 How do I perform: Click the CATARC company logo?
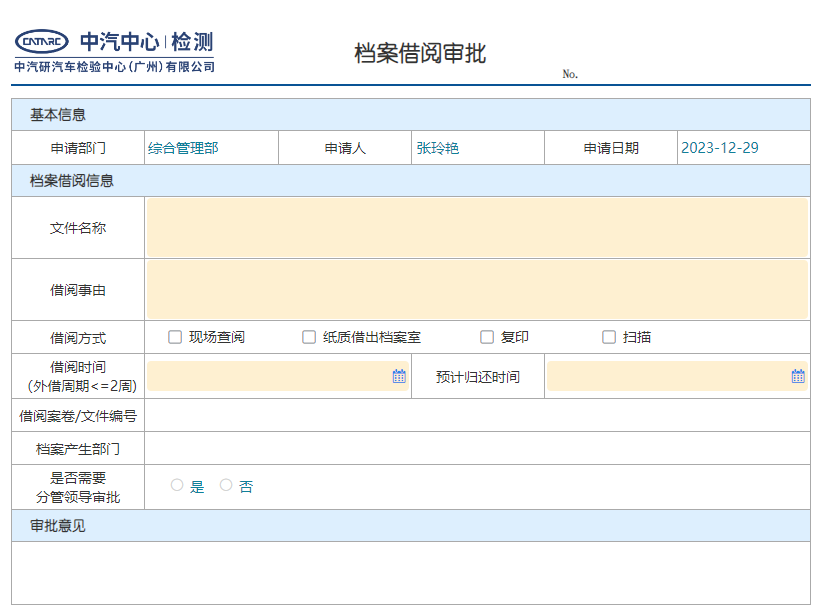[x=40, y=44]
